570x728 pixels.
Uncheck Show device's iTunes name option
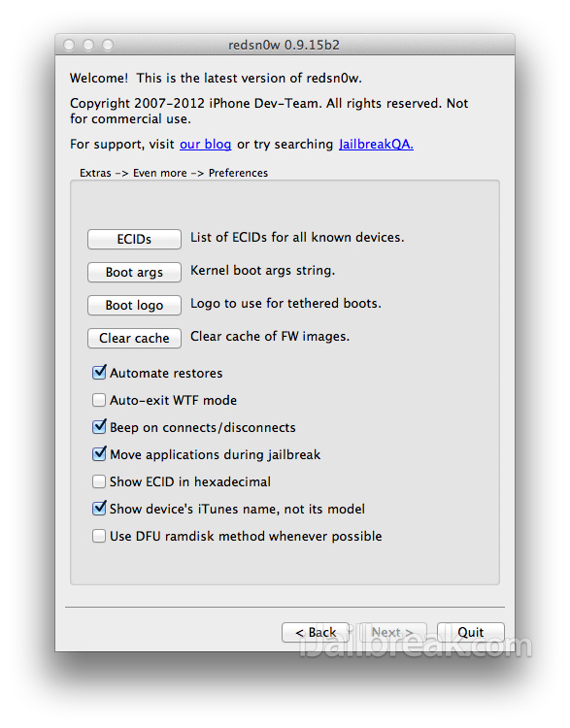click(x=99, y=509)
